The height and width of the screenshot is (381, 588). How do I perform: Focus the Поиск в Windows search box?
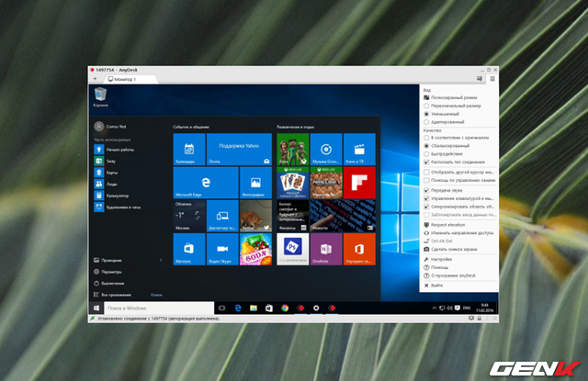(159, 308)
